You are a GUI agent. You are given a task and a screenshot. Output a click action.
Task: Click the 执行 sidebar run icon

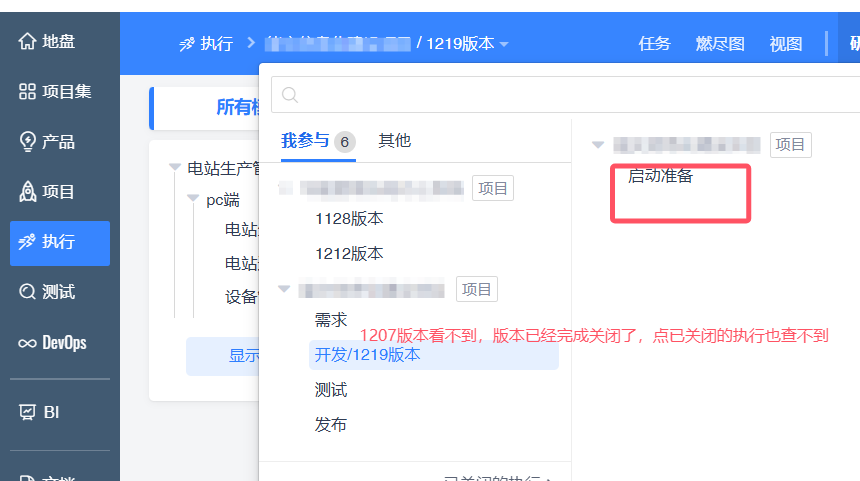point(27,242)
